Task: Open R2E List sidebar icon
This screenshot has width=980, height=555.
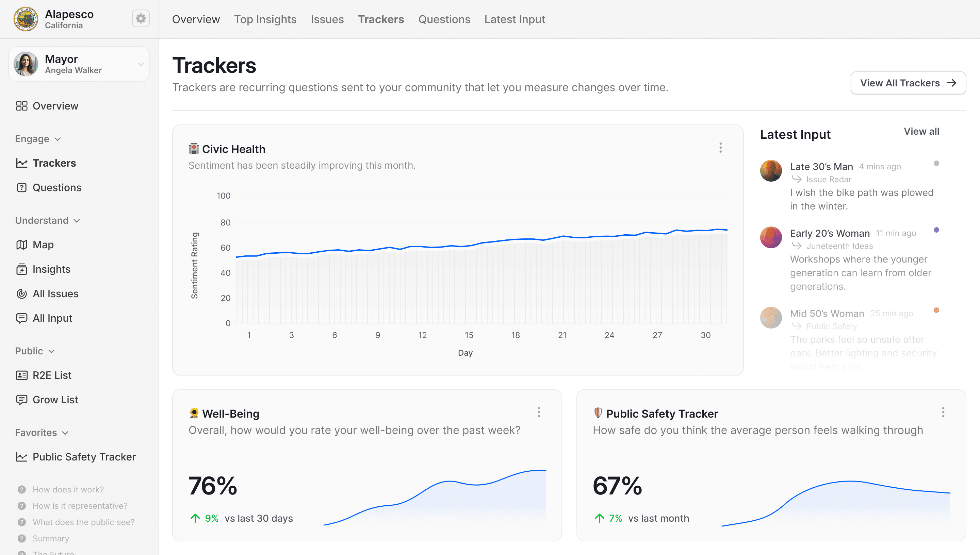Action: pos(22,375)
